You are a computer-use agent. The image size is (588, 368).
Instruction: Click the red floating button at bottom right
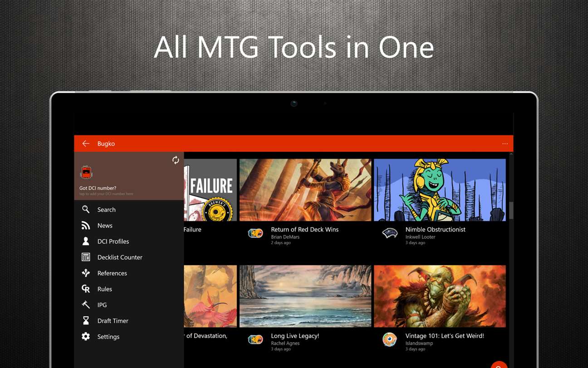point(499,365)
